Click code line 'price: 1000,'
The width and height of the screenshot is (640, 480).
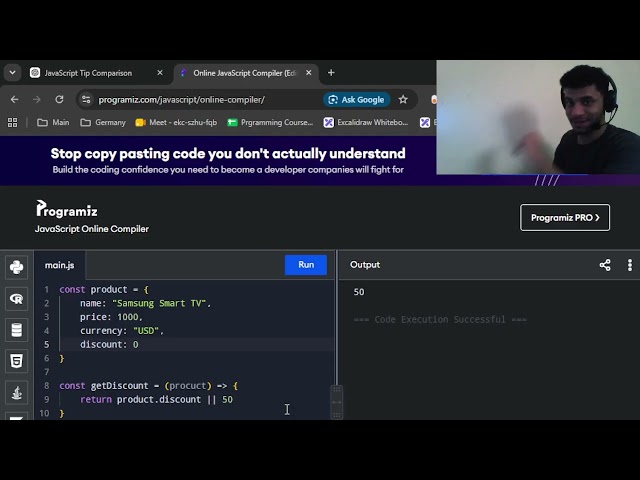111,317
